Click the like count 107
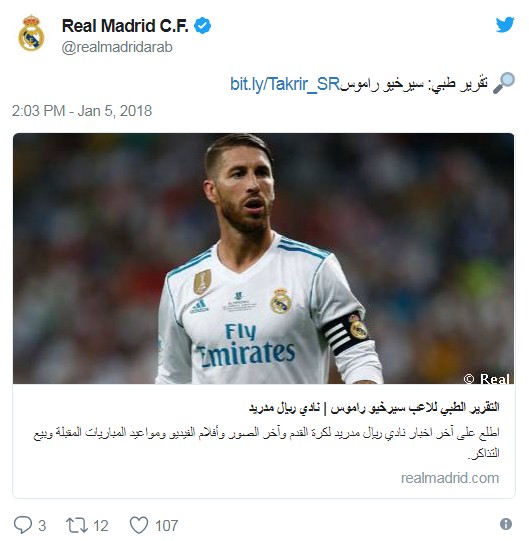 [x=166, y=526]
